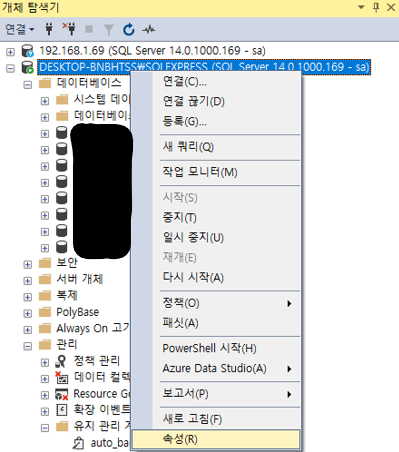The image size is (399, 452).
Task: Click the pin icon of Object Explorer panel
Action: pyautogui.click(x=376, y=7)
